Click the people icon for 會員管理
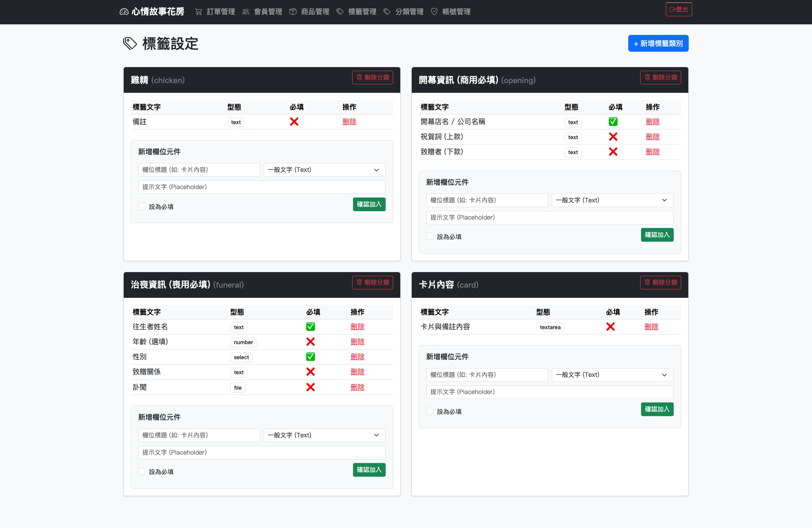Image resolution: width=812 pixels, height=528 pixels. point(246,12)
